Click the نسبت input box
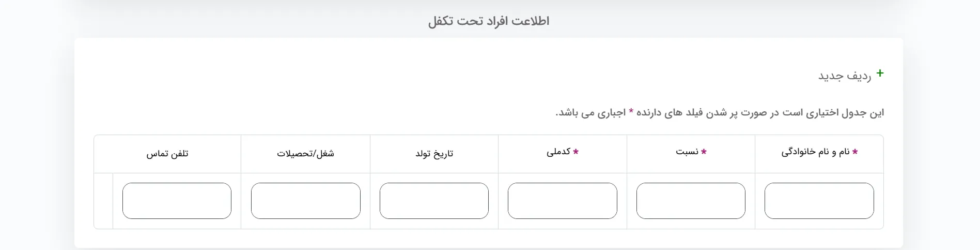The height and width of the screenshot is (250, 980). pyautogui.click(x=691, y=201)
